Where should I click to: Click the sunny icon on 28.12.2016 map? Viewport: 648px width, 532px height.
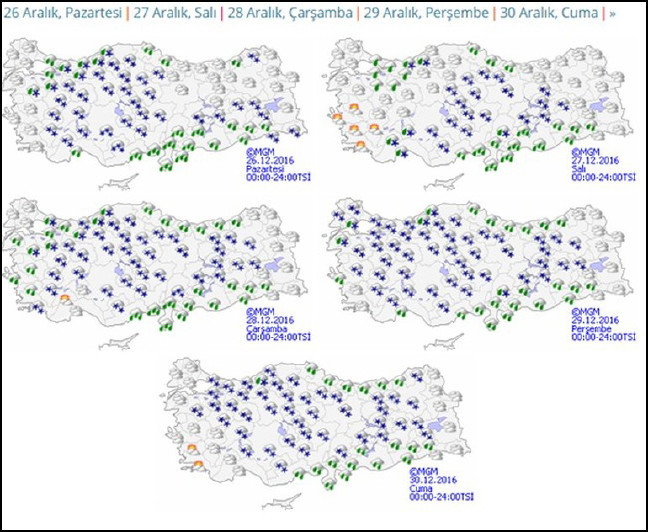66,297
